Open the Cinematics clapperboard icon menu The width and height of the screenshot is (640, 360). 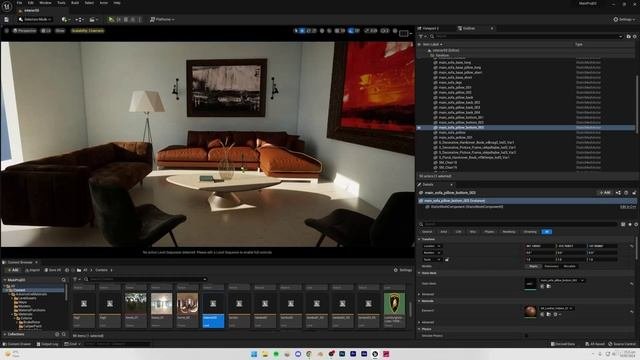(93, 19)
